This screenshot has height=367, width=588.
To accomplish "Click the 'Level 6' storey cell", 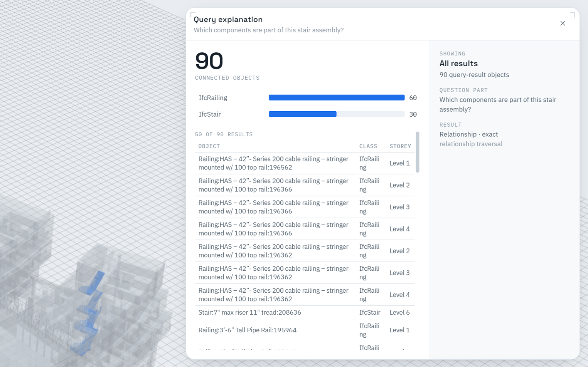I will click(399, 313).
